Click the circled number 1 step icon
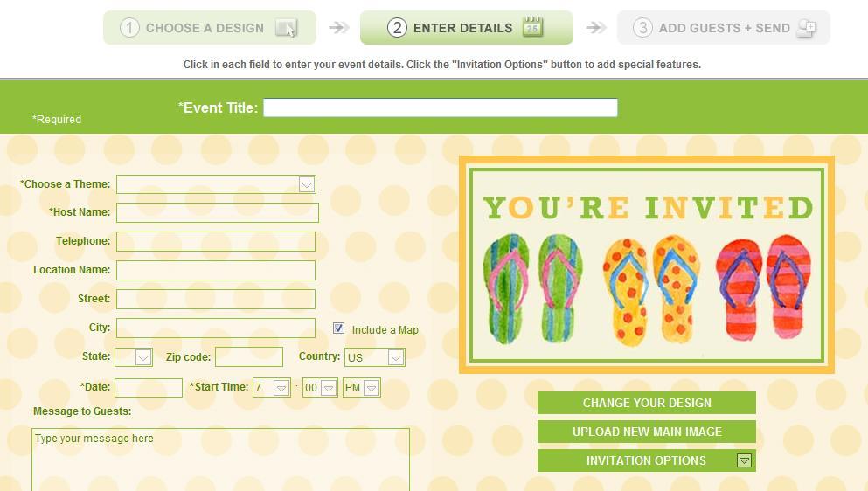 [x=129, y=28]
